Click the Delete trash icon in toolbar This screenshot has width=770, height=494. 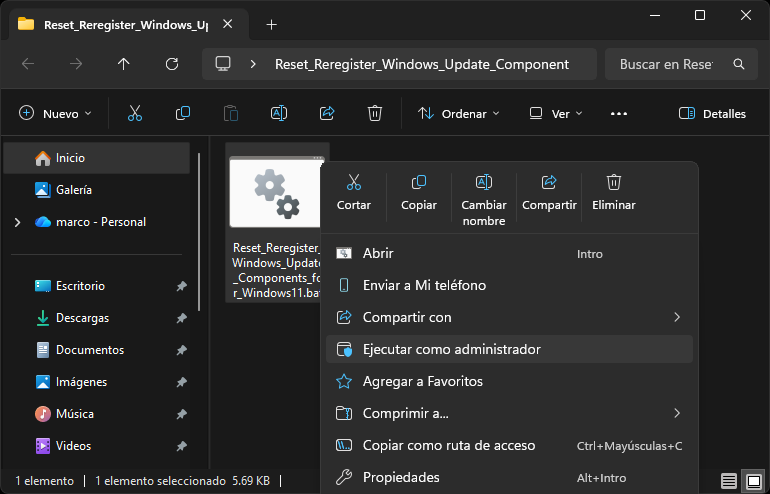tap(375, 113)
